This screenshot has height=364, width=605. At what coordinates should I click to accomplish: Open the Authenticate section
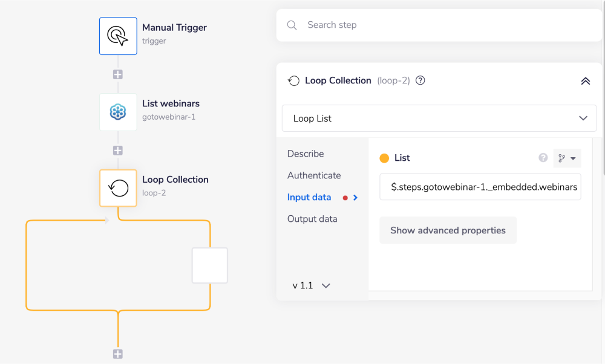point(314,175)
